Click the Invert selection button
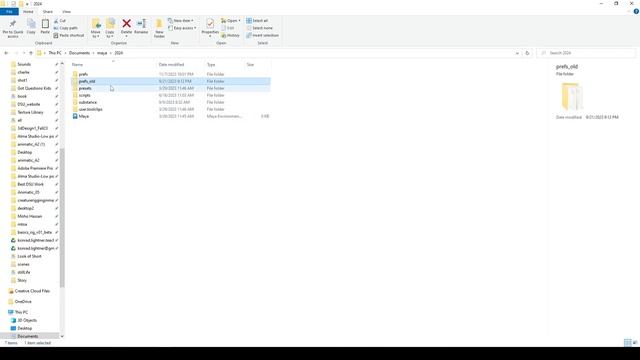This screenshot has width=640, height=360. pyautogui.click(x=262, y=36)
